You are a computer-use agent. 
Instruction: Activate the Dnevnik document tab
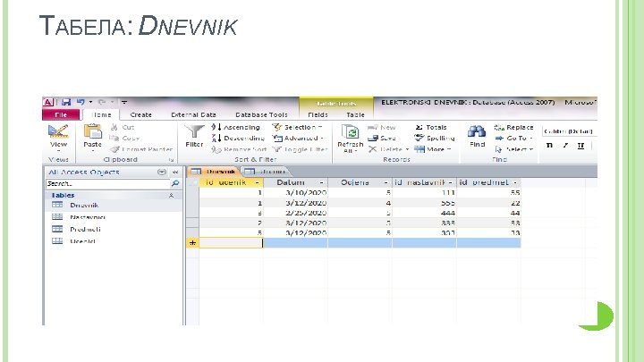click(214, 172)
